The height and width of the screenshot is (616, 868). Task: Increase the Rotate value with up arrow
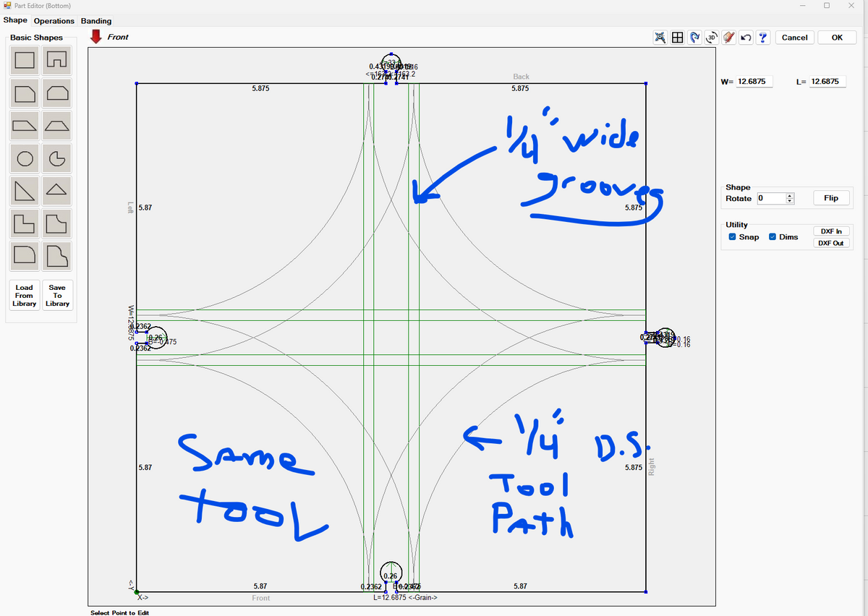coord(790,195)
